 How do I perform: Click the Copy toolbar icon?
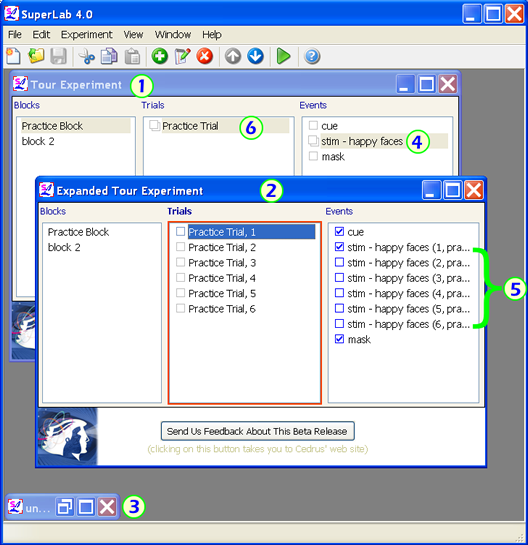point(109,56)
